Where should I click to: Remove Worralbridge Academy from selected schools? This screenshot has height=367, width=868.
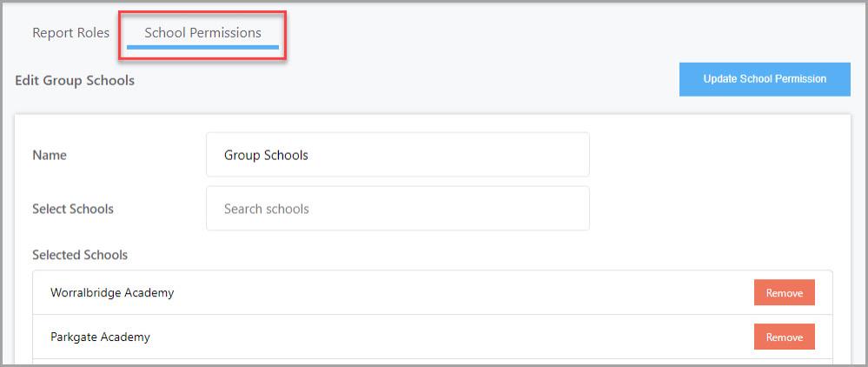pos(784,293)
